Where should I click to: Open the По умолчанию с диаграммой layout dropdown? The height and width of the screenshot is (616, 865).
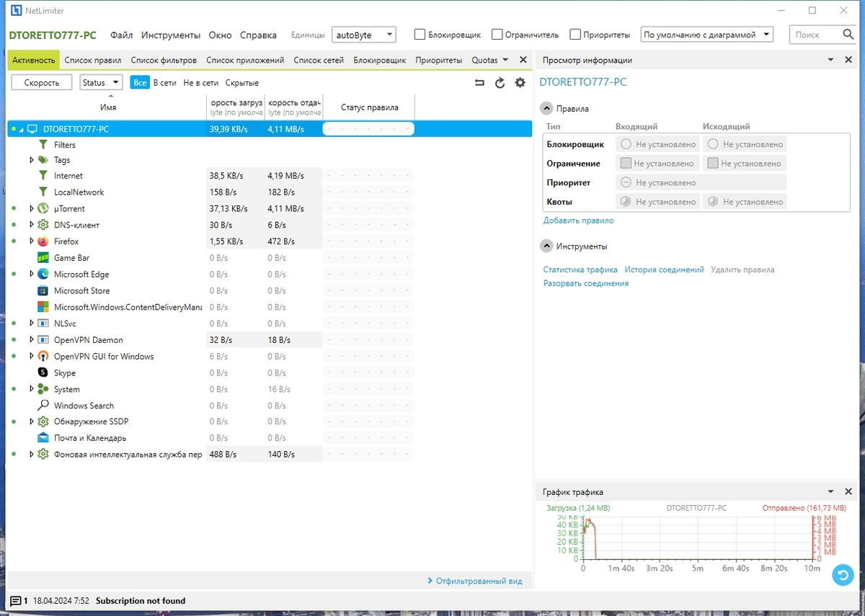point(706,35)
